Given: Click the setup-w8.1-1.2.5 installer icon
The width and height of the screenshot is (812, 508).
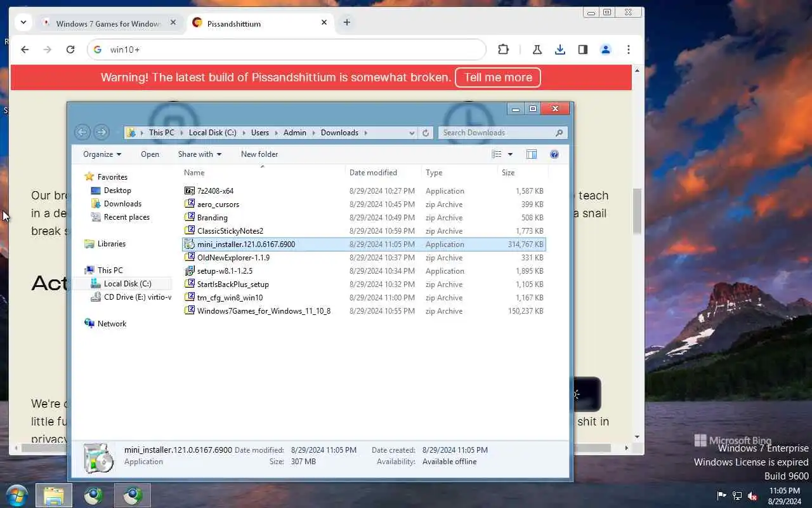Looking at the screenshot, I should coord(189,271).
